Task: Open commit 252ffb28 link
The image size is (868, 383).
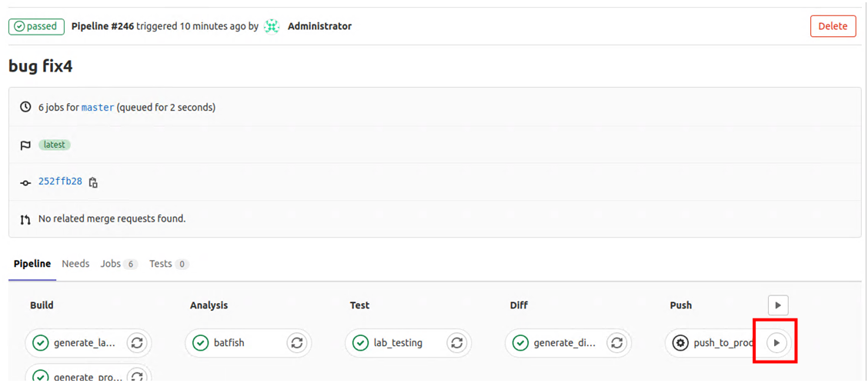Action: point(60,182)
